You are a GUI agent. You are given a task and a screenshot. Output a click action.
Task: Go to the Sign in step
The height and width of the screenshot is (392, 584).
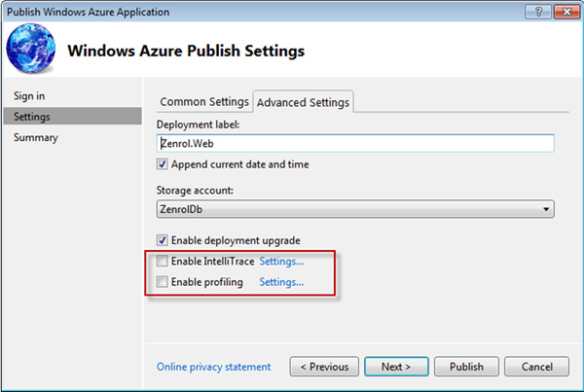tap(29, 95)
